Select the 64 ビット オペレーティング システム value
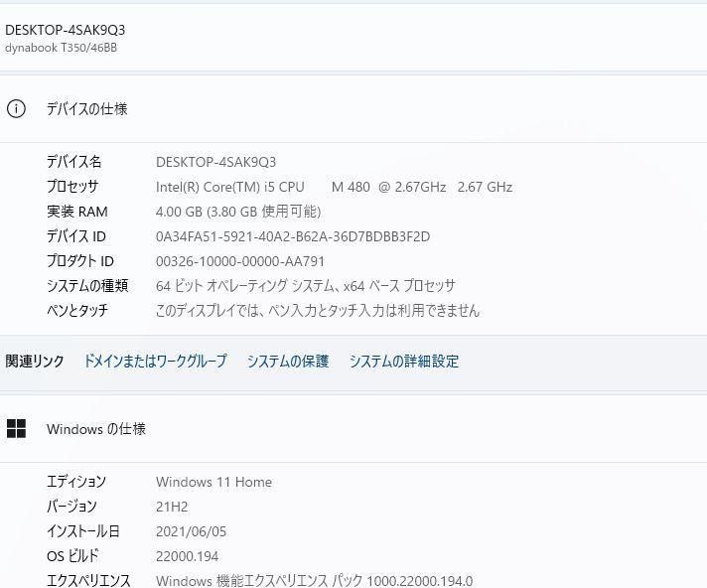707x588 pixels. (306, 285)
